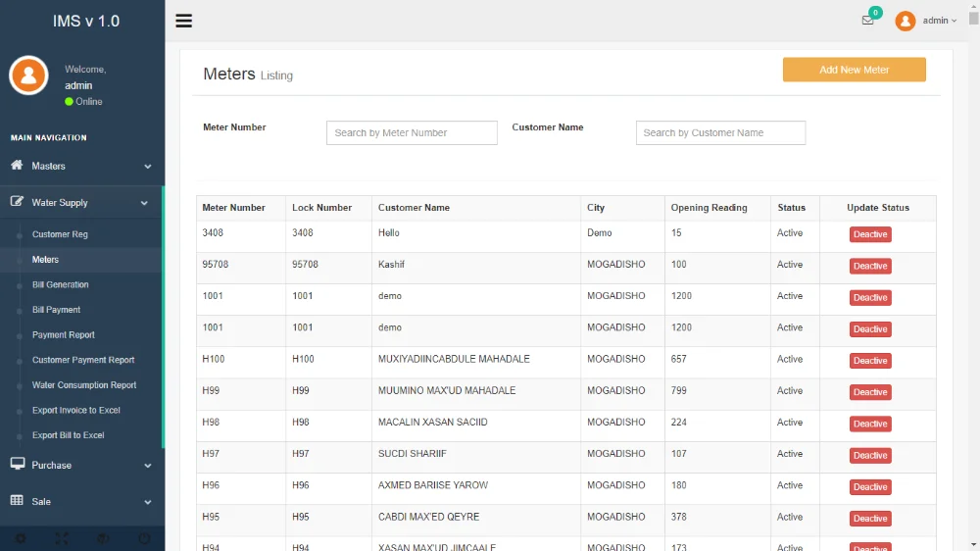Click the power icon in sidebar footer
The width and height of the screenshot is (980, 551).
pos(144,538)
